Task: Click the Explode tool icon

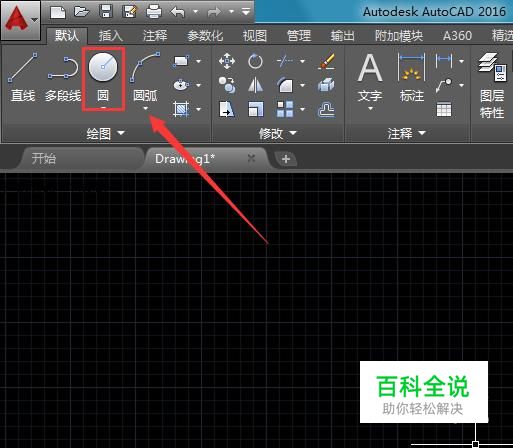Action: 326,85
